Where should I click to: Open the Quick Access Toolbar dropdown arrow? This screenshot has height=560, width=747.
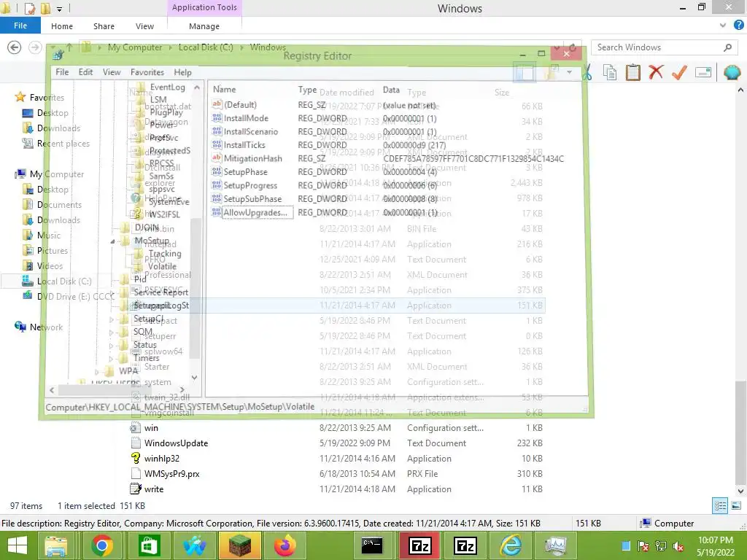60,9
